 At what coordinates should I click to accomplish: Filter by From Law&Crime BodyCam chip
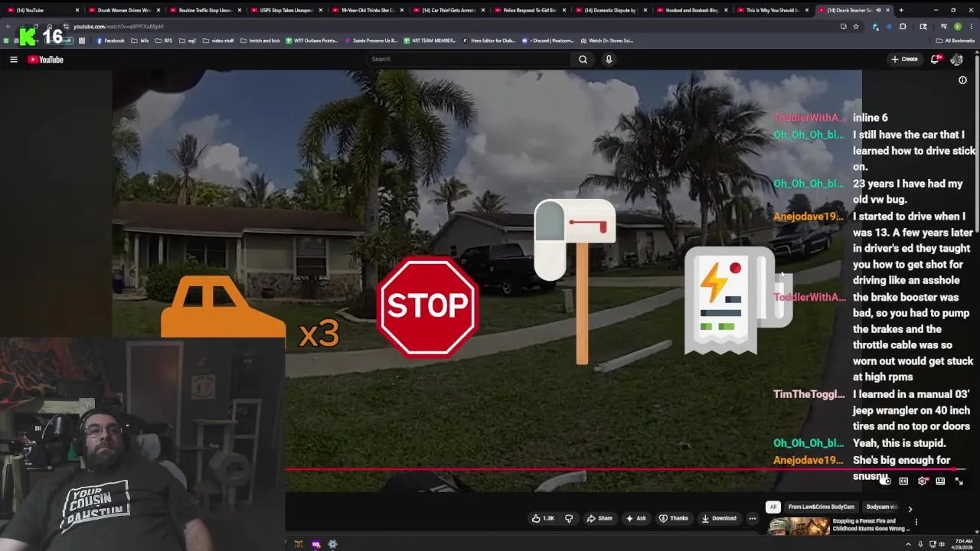(822, 507)
